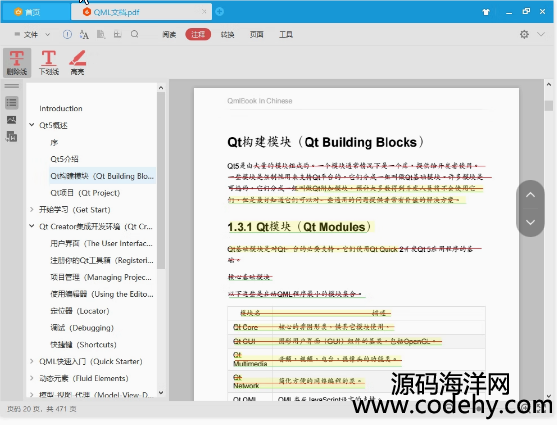
Task: Switch to the 转换 menu tab
Action: [227, 34]
